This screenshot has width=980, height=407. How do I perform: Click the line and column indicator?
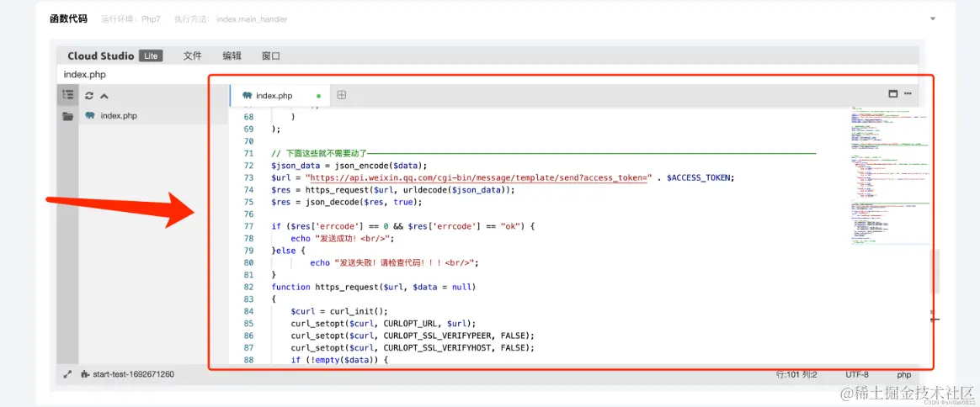tap(796, 374)
